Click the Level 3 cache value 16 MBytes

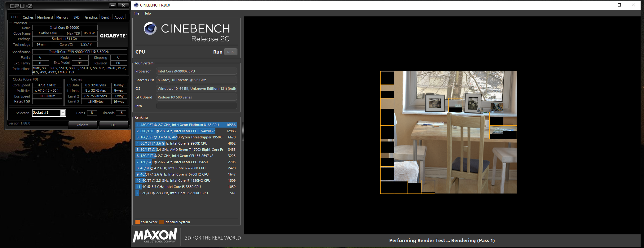tap(96, 102)
